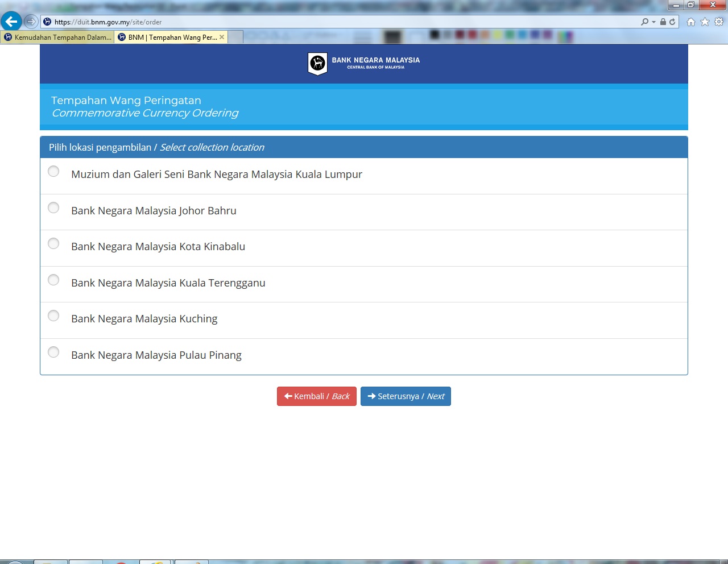The width and height of the screenshot is (728, 564).
Task: Click the Tempahan Wang Peringatan heading
Action: pos(126,100)
